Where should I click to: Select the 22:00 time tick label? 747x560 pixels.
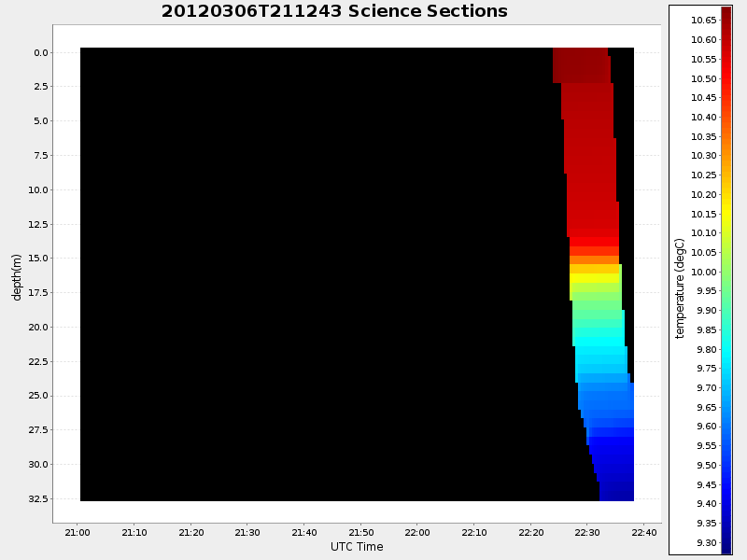pyautogui.click(x=417, y=532)
